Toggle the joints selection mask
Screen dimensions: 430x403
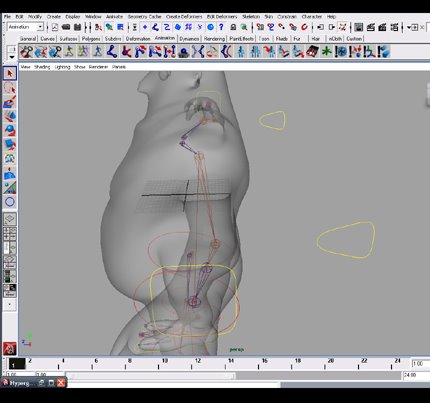[155, 27]
